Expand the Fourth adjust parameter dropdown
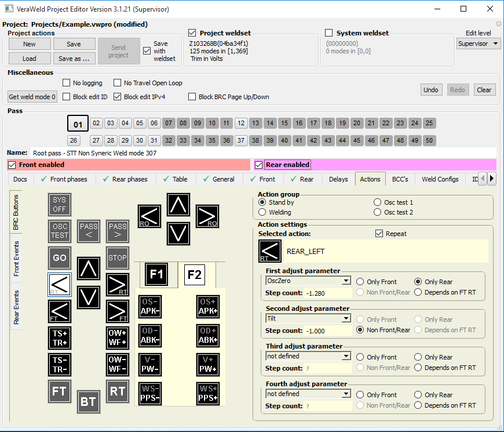The image size is (504, 432). click(308, 394)
